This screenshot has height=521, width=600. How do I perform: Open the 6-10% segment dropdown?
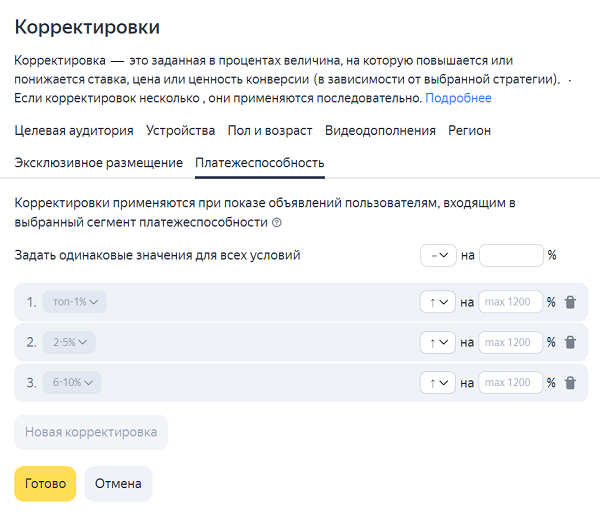[x=72, y=382]
